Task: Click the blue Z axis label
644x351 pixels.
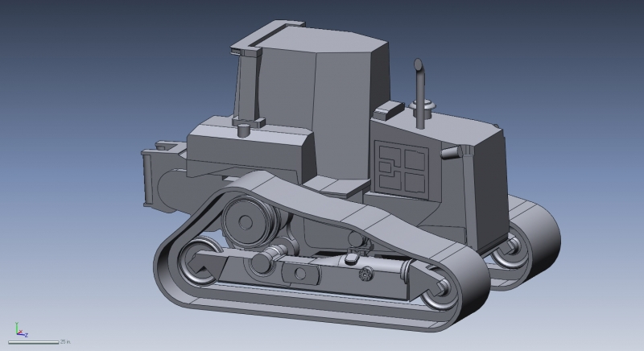Action: pyautogui.click(x=27, y=334)
